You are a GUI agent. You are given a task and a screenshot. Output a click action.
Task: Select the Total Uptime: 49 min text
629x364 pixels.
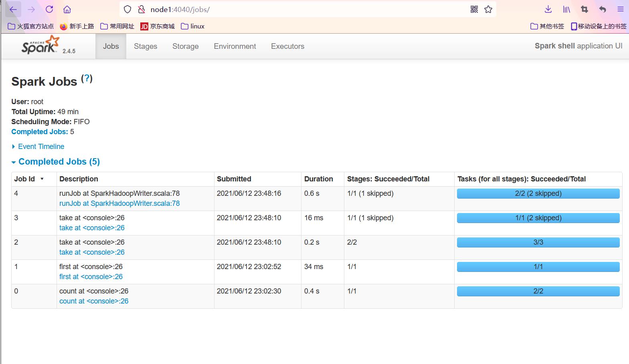click(x=45, y=112)
